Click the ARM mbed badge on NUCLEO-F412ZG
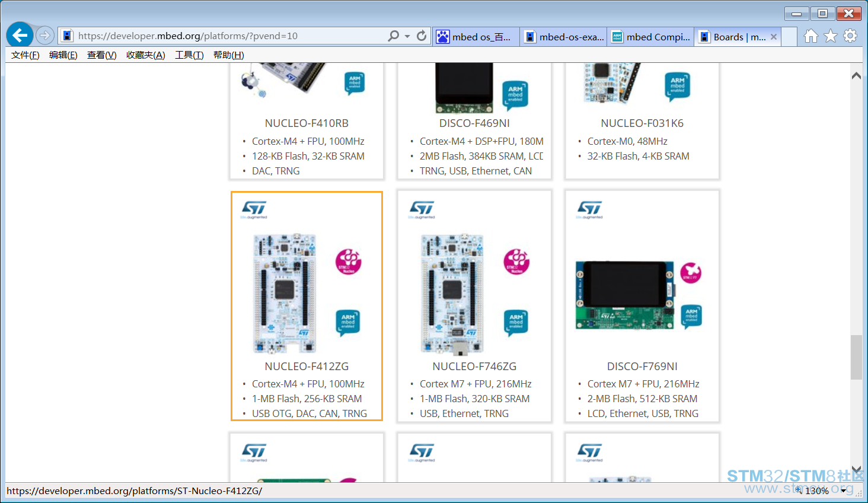Image resolution: width=868 pixels, height=503 pixels. [x=348, y=322]
